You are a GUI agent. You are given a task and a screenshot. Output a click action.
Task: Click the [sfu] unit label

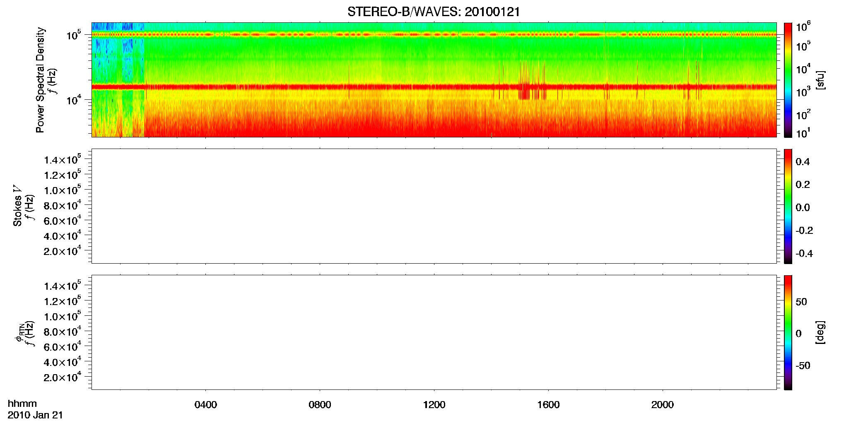tap(821, 80)
